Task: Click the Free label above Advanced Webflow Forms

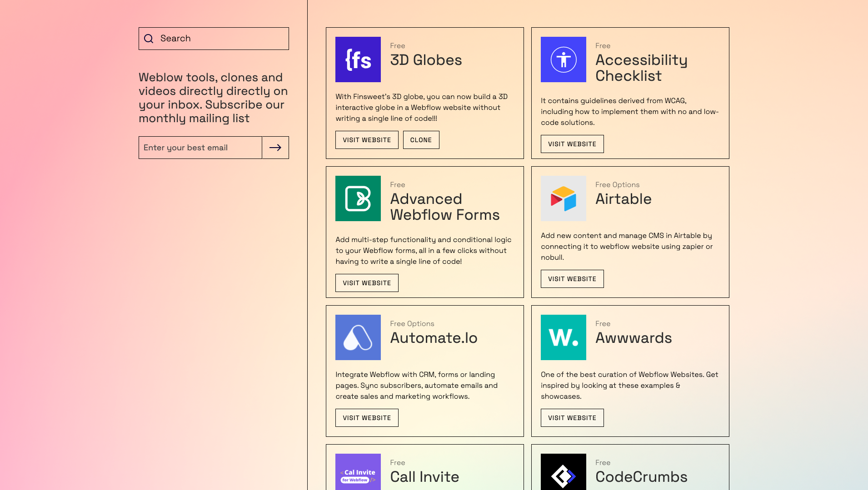Action: (397, 185)
